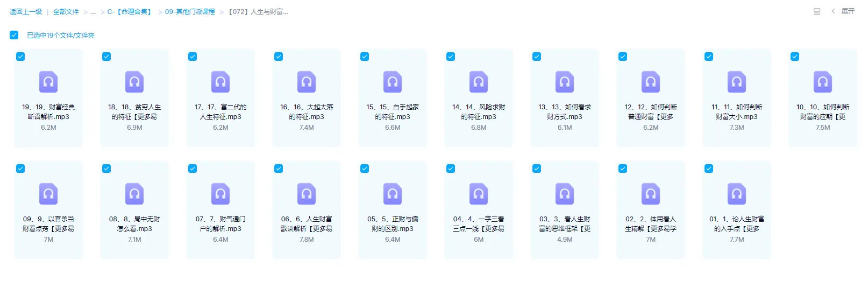Select file name 05、5、正财与偏财的区别.mp3
The width and height of the screenshot is (868, 301).
point(393,224)
